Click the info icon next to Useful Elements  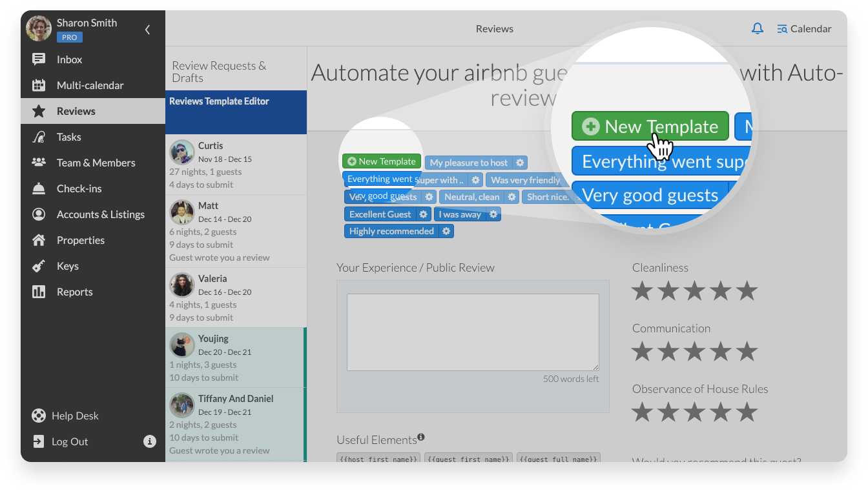pos(421,437)
